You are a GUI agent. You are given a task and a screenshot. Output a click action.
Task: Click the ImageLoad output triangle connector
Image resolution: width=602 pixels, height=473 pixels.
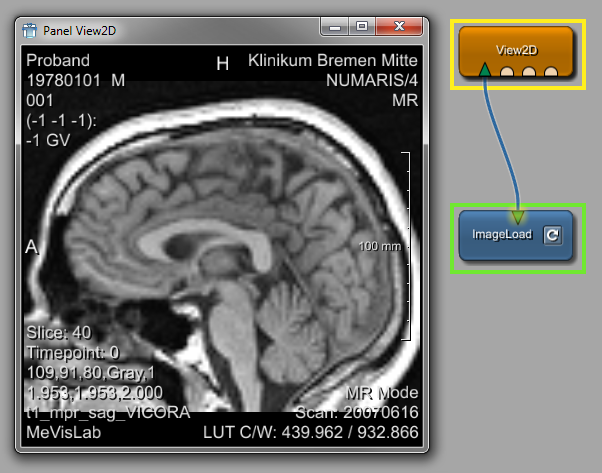517,215
